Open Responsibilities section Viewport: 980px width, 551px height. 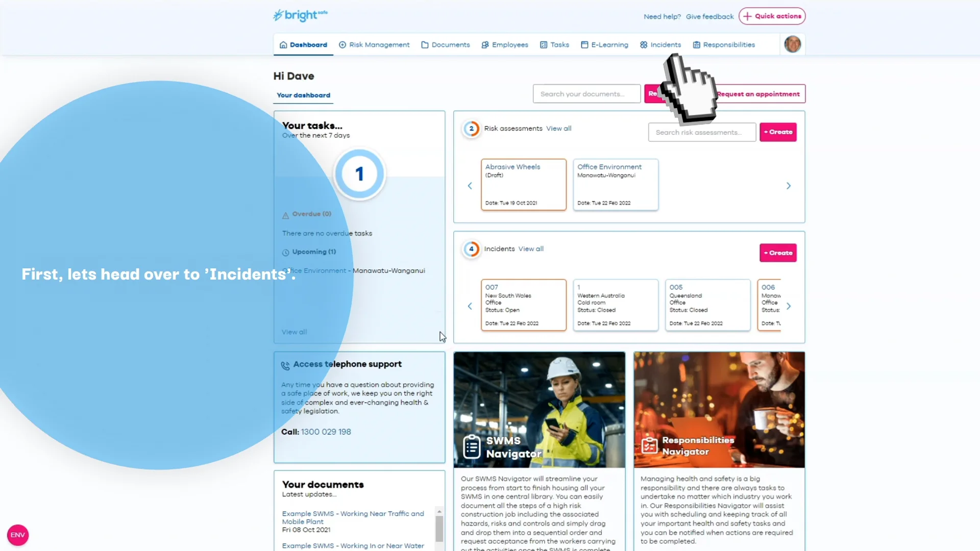pos(724,45)
